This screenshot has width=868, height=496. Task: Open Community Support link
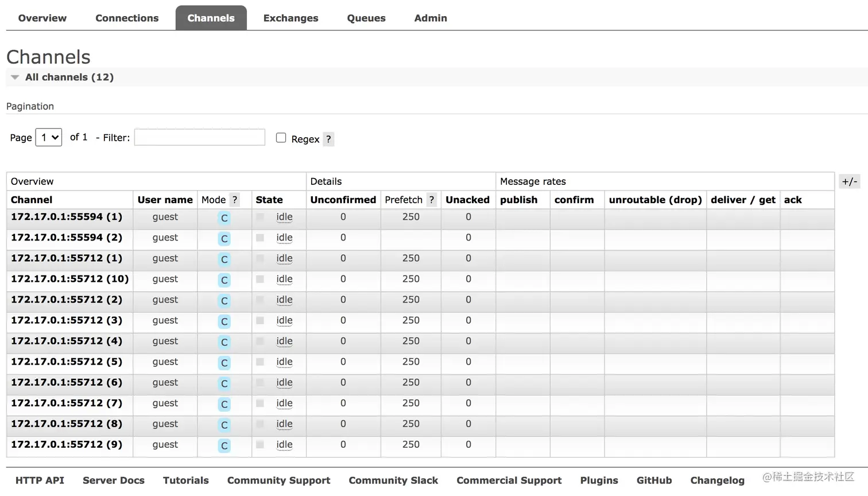[x=278, y=480]
